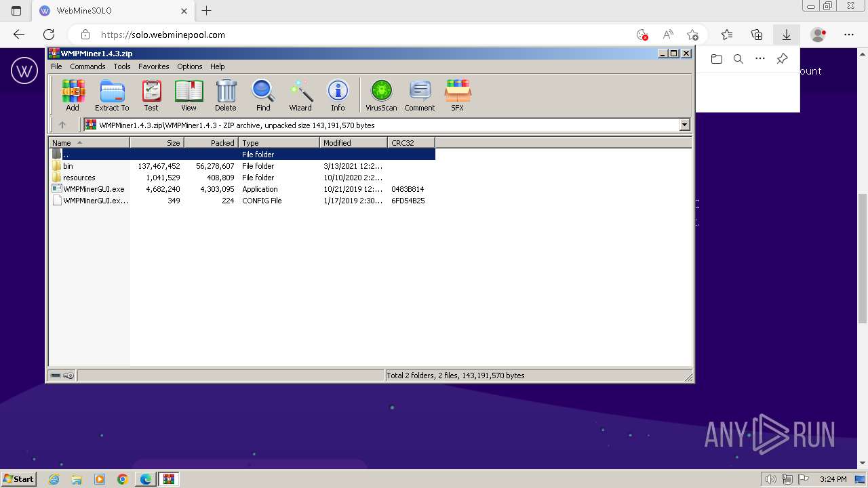Click the WebMinePool logo on the page
This screenshot has height=488, width=868.
(24, 70)
